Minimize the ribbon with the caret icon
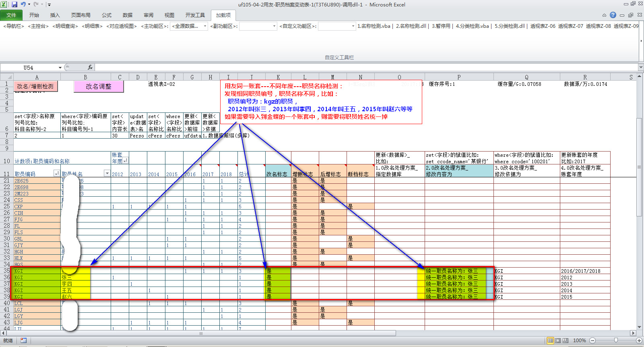Viewport: 644px width, 347px height. click(604, 15)
